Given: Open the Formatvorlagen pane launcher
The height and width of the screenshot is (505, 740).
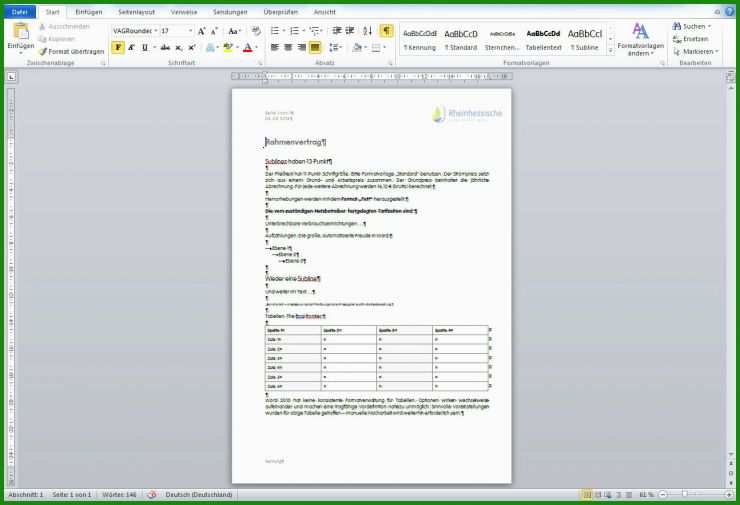Looking at the screenshot, I should click(x=662, y=63).
